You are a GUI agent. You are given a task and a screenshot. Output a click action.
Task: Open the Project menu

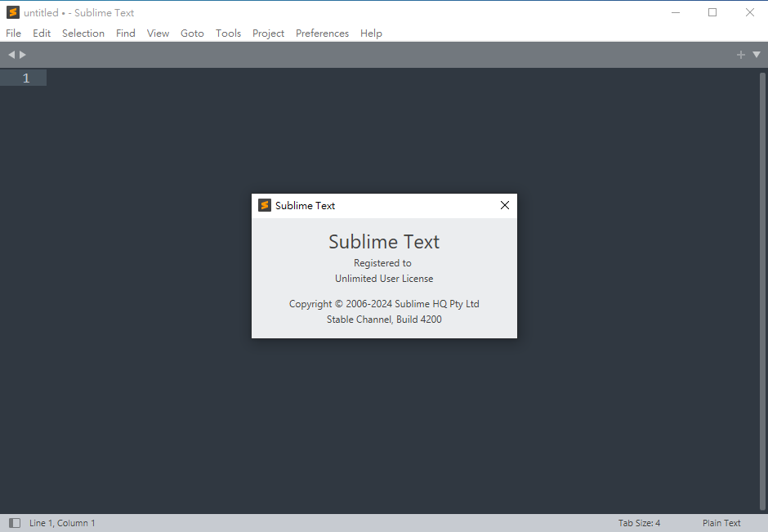pos(269,34)
